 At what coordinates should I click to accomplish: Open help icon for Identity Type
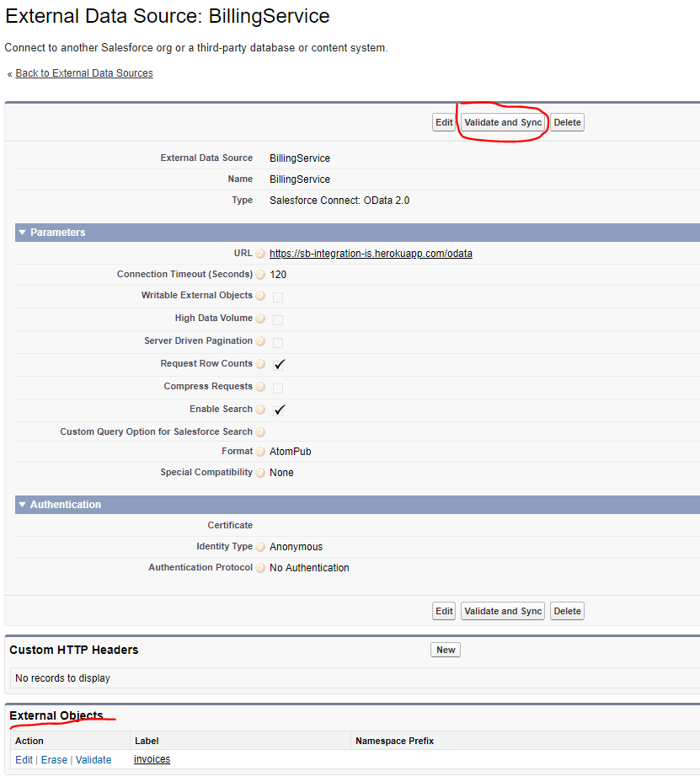click(260, 547)
